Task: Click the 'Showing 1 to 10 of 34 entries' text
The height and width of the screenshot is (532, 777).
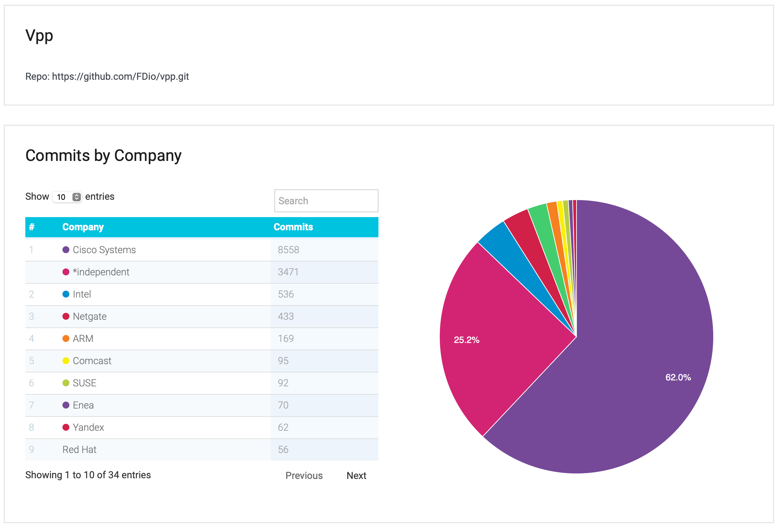Action: [x=88, y=475]
